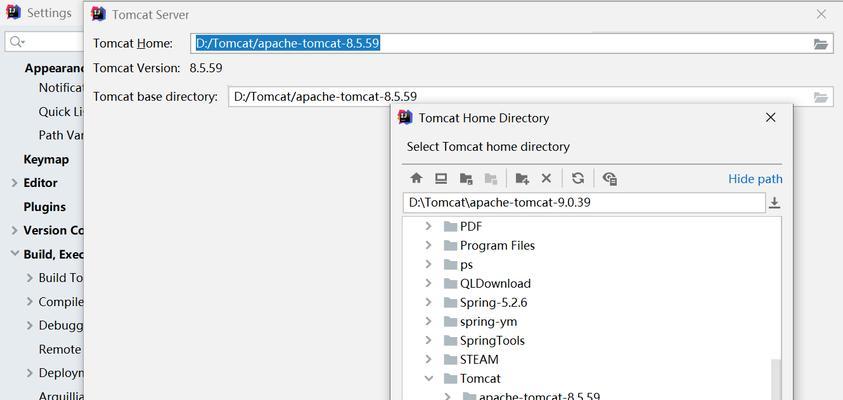This screenshot has height=400, width=843.
Task: Click IntelliJ logo in Tomcat Home Directory title
Action: tap(405, 117)
